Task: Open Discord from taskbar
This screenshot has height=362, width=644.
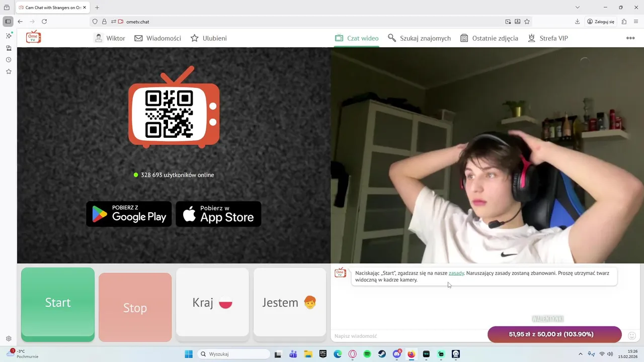Action: pos(397,354)
